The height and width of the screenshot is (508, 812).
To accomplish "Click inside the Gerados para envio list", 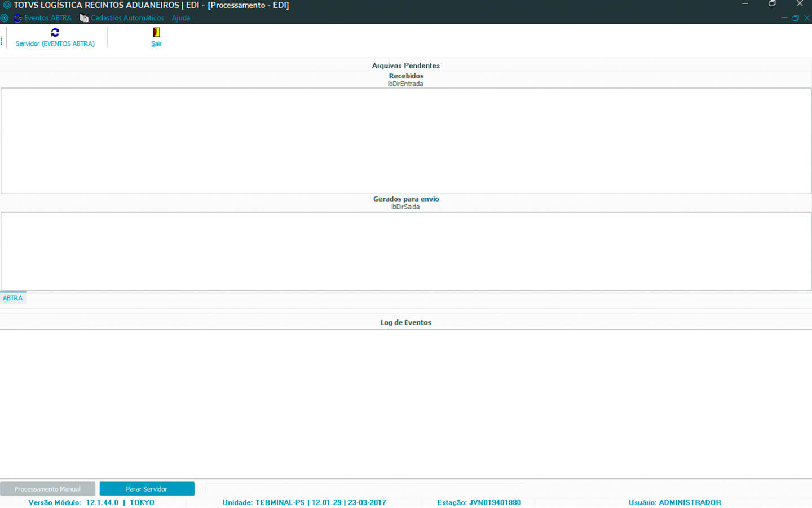I will (406, 251).
